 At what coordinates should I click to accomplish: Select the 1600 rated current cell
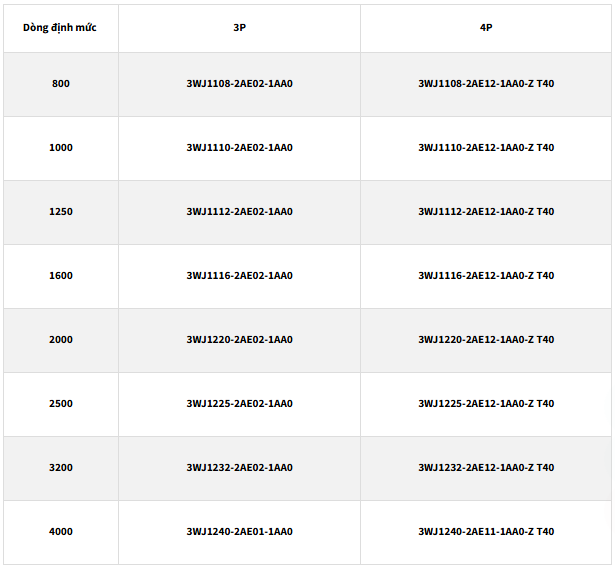pos(61,276)
